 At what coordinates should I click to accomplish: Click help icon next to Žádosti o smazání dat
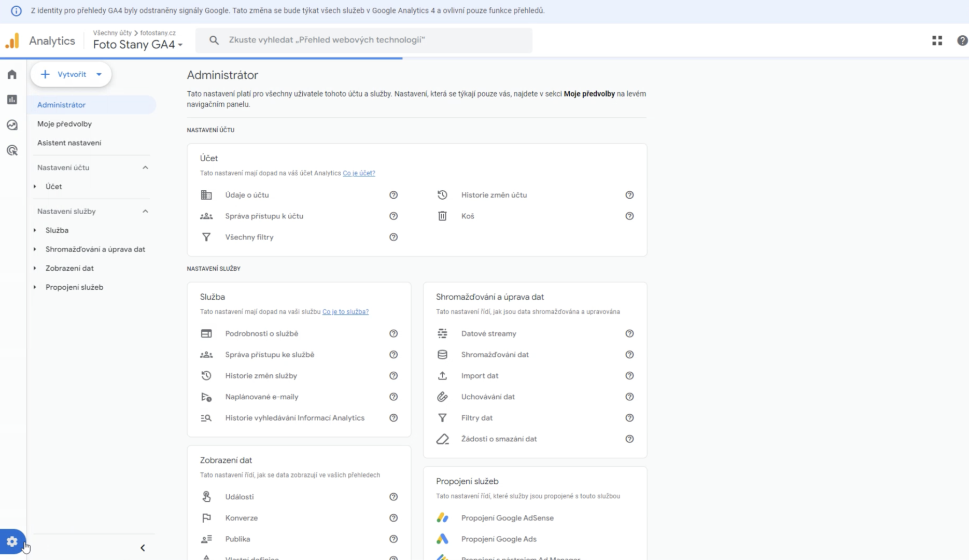click(x=629, y=439)
